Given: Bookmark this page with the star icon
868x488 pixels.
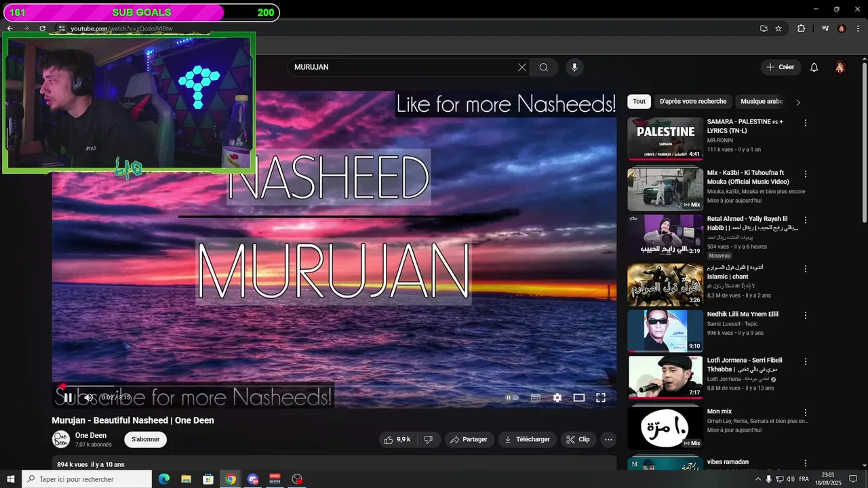Looking at the screenshot, I should (778, 28).
